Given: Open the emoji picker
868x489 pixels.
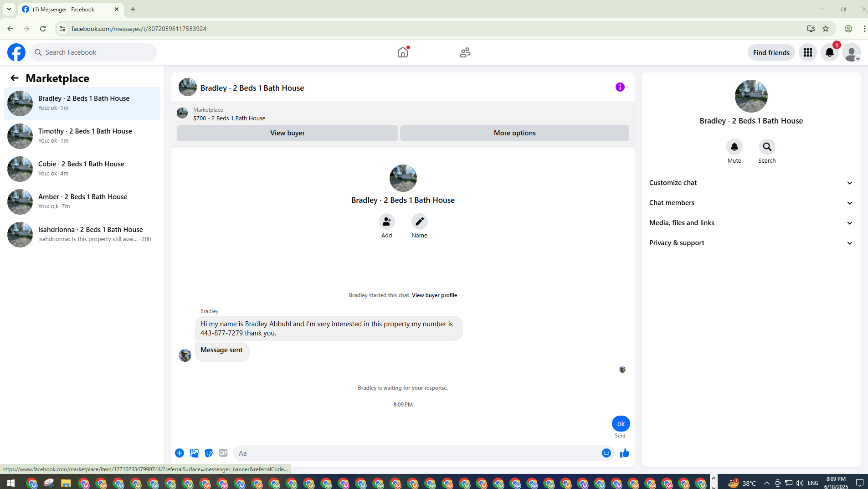Looking at the screenshot, I should click(606, 453).
